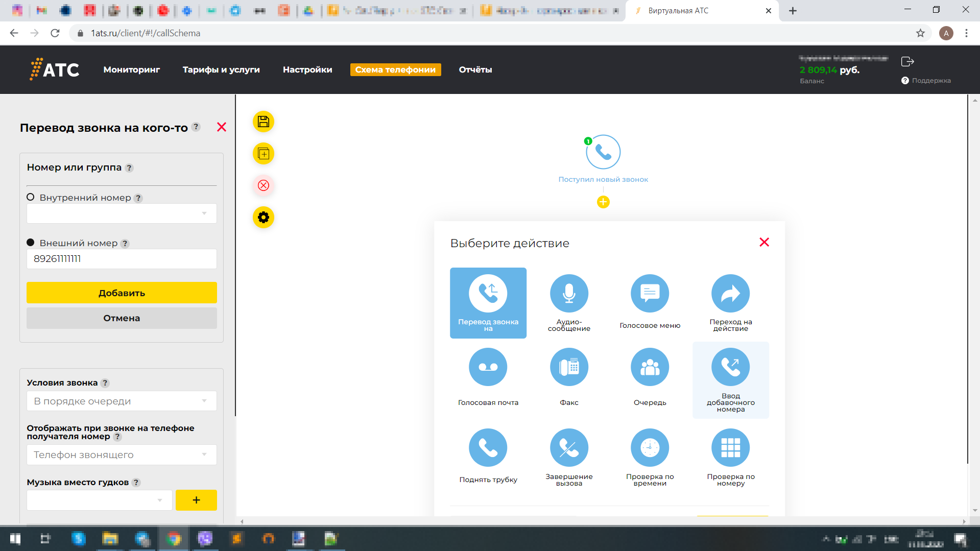Screen dimensions: 980x551
Task: Pick the Fax action icon
Action: click(x=569, y=367)
